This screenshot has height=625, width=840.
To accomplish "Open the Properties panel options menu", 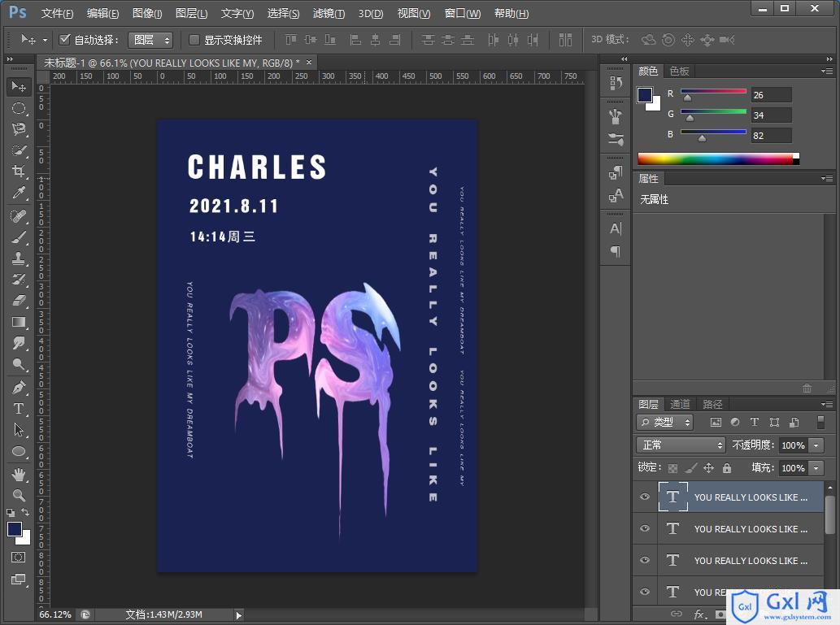I will coord(827,178).
